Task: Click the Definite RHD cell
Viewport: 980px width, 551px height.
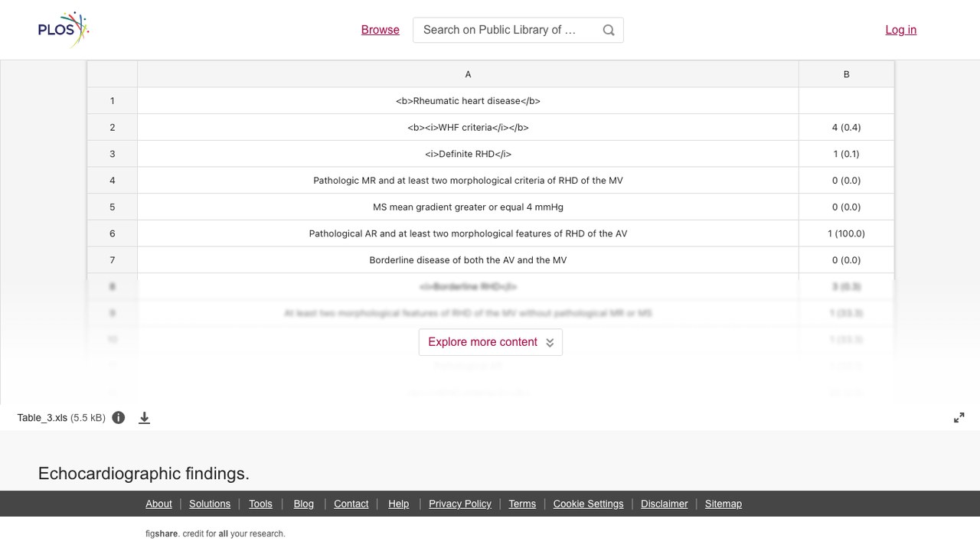Action: (x=468, y=154)
